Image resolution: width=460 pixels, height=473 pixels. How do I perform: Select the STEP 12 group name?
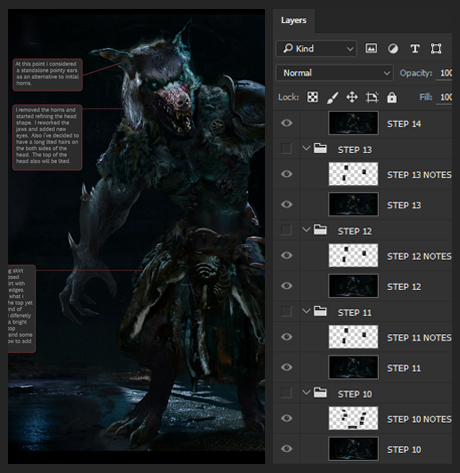[x=355, y=231]
